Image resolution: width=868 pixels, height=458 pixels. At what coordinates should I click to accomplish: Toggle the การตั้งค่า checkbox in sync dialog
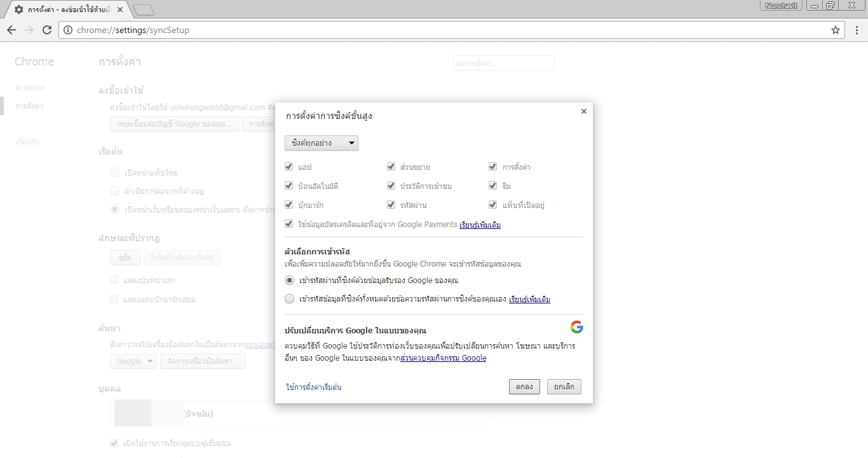pyautogui.click(x=492, y=167)
